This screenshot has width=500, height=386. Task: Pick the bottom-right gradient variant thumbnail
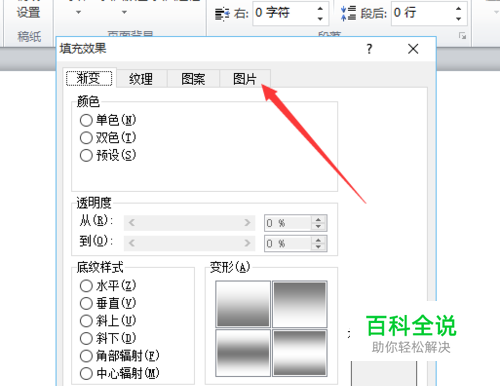(x=300, y=353)
